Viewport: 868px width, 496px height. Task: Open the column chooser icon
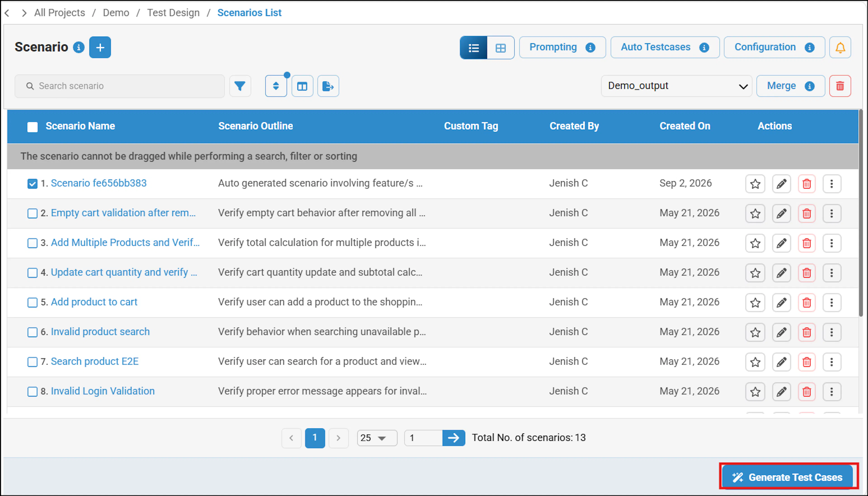tap(302, 86)
